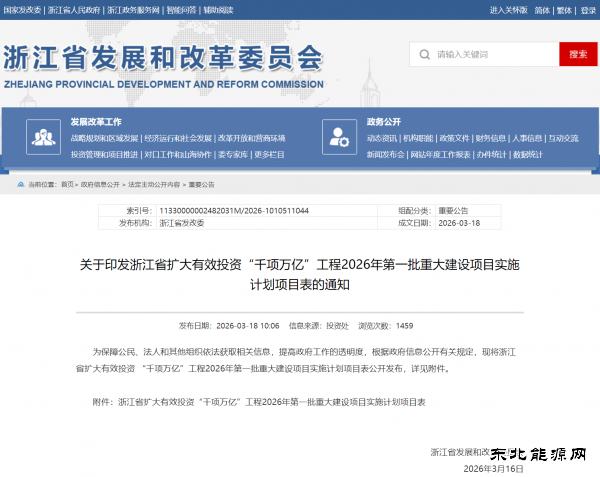Click the magnifier icon in search box
Image resolution: width=600 pixels, height=477 pixels.
425,54
